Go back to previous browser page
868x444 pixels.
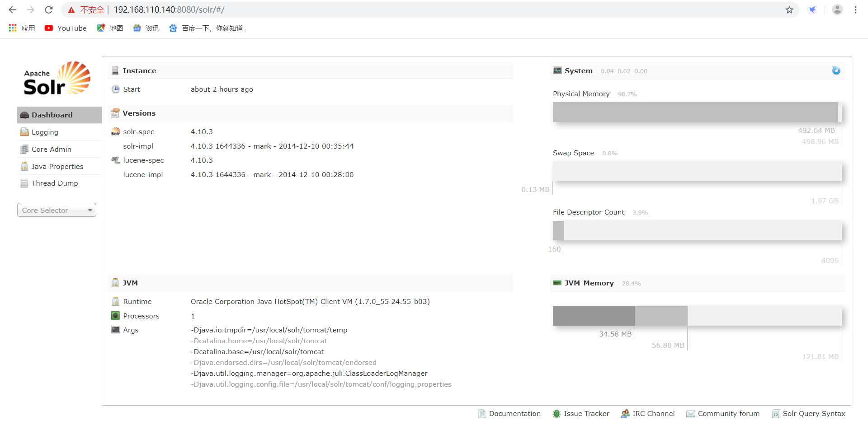pyautogui.click(x=13, y=10)
